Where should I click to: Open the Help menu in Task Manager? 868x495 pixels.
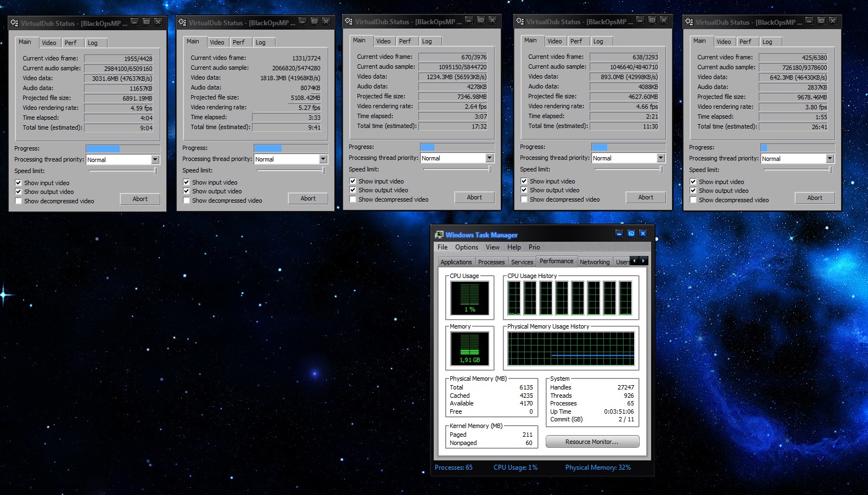click(514, 247)
